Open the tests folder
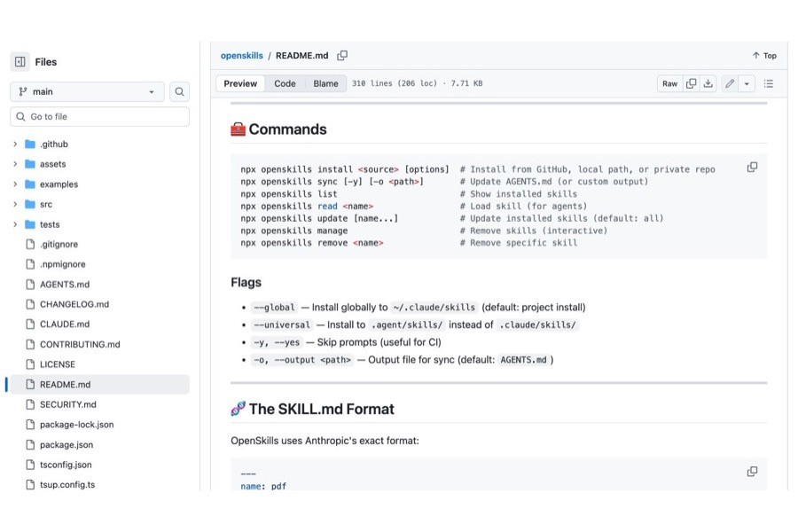The height and width of the screenshot is (532, 798). [50, 224]
